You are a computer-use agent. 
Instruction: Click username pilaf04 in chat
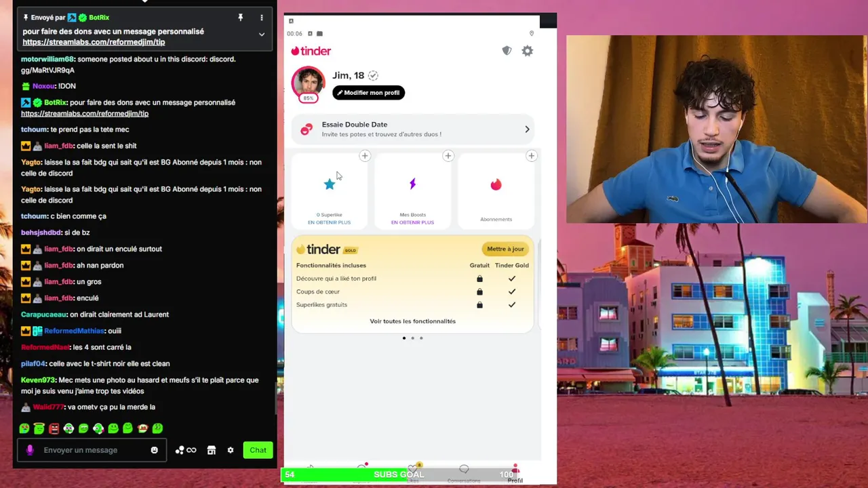click(33, 364)
